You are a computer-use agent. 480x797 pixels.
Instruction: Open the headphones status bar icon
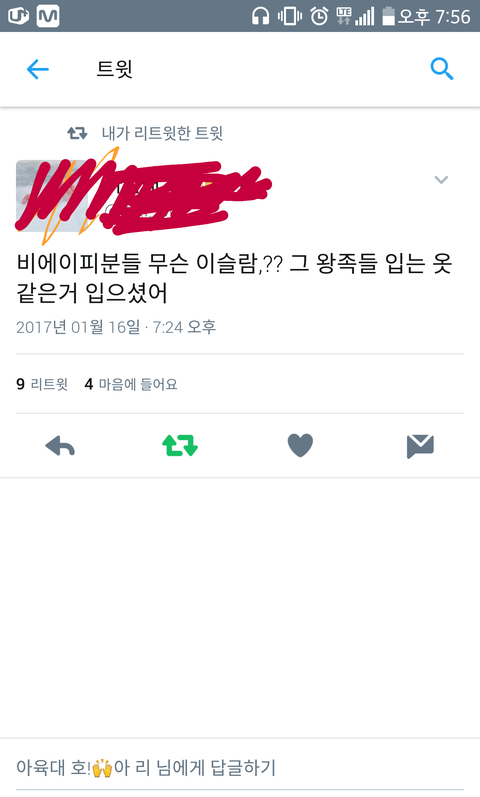point(260,16)
